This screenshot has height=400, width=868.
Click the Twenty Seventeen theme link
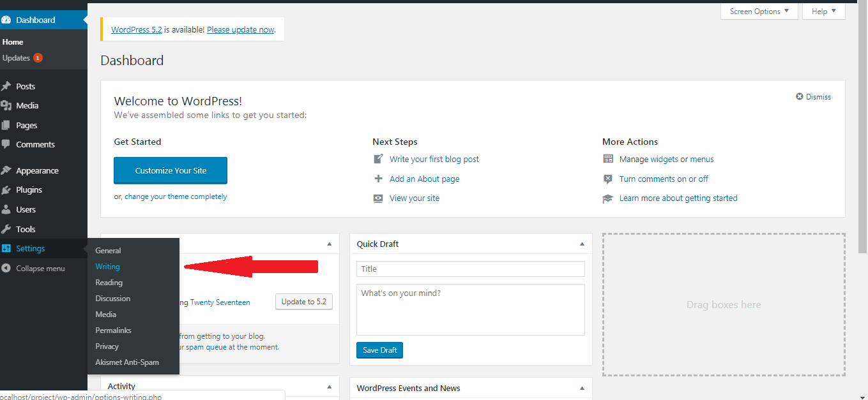coord(220,302)
